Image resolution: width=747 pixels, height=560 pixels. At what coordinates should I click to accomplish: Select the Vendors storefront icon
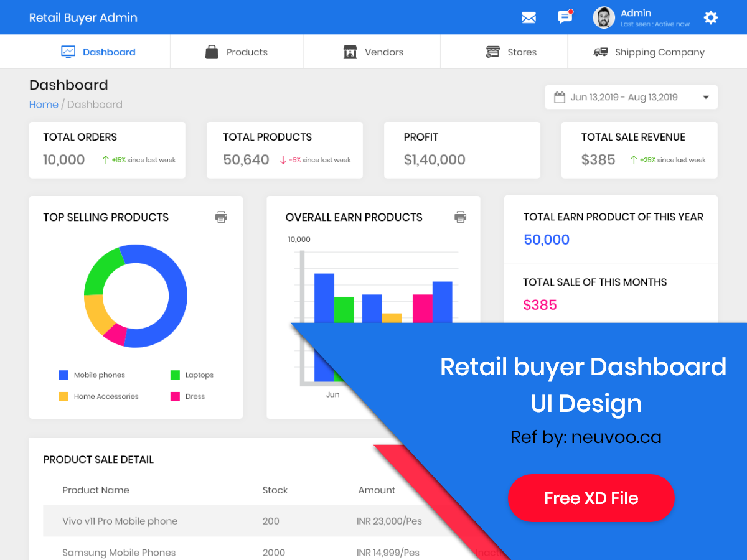[x=350, y=52]
